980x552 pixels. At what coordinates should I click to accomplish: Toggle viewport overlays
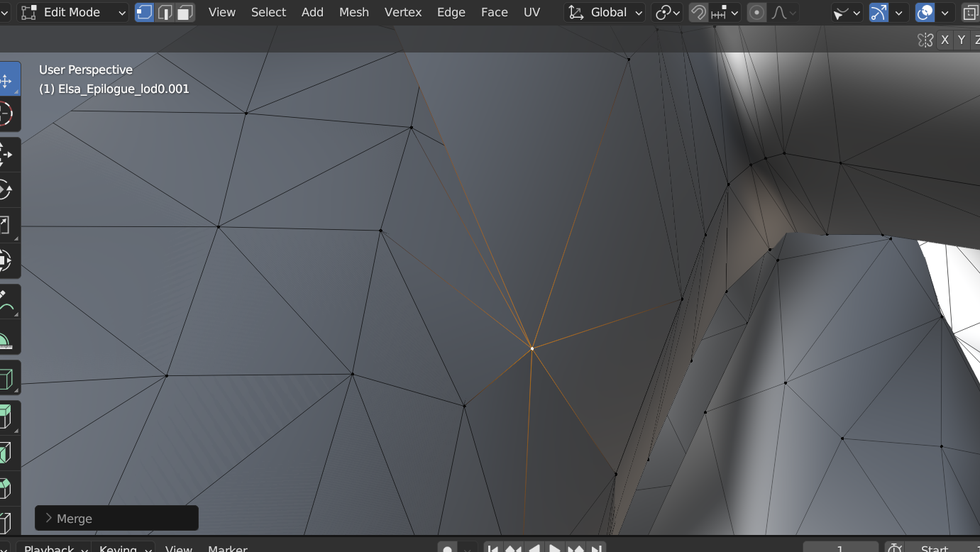click(925, 12)
